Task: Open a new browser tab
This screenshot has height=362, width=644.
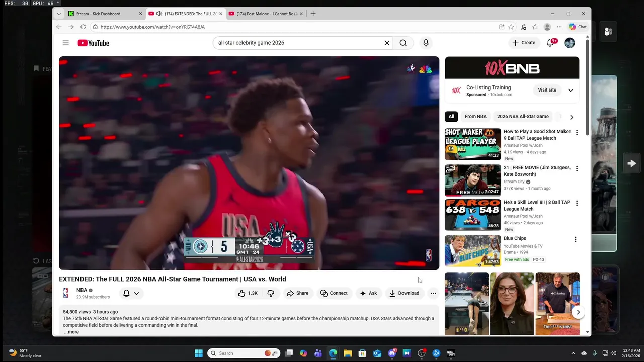Action: 313,14
